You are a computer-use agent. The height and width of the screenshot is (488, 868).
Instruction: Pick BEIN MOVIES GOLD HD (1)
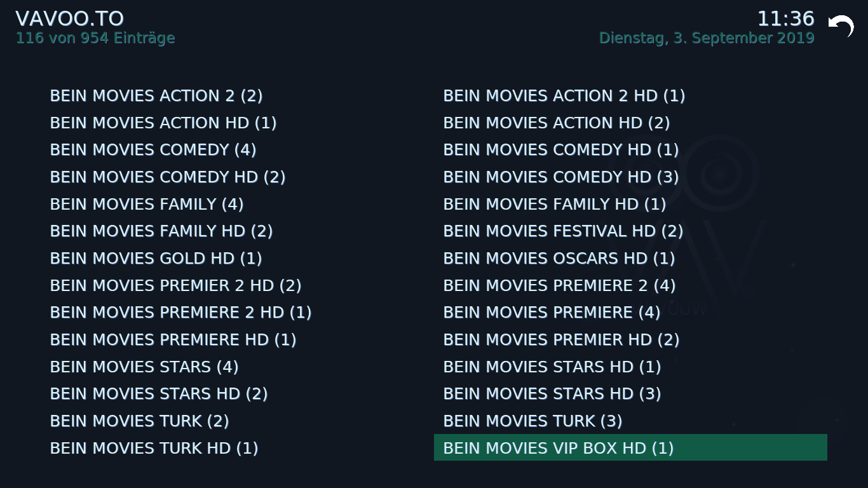[237, 259]
